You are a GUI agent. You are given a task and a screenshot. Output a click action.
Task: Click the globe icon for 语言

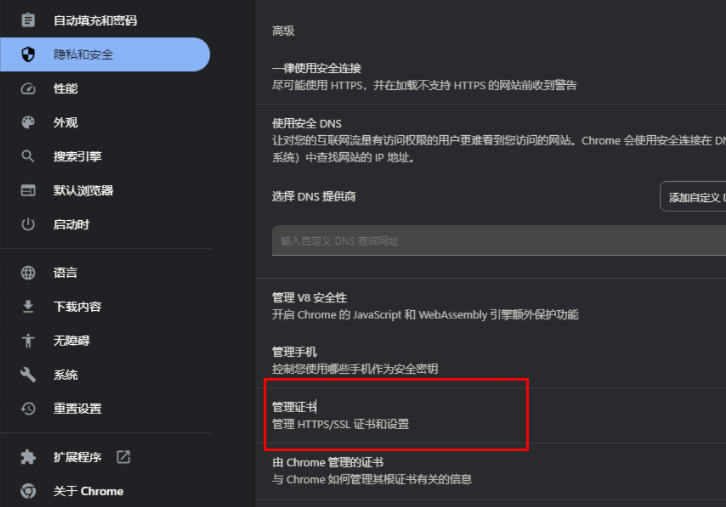pyautogui.click(x=28, y=273)
